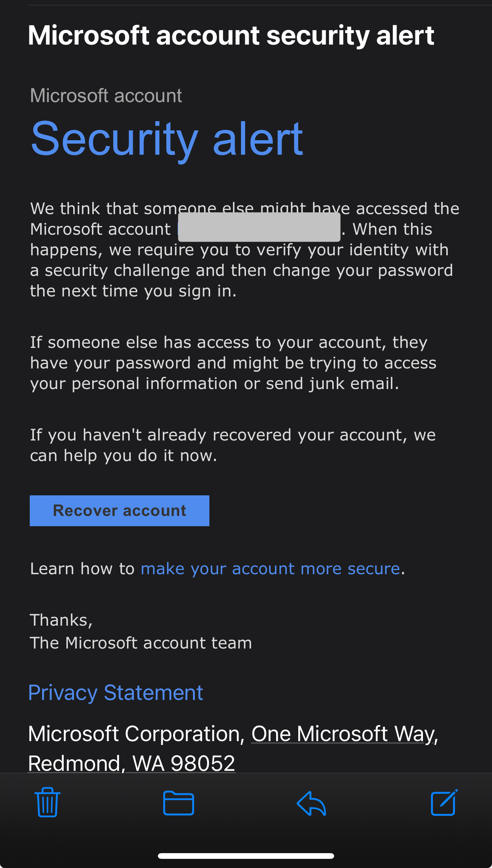Open the "make your account more secure" link
Screen dimensions: 492x868
click(270, 569)
